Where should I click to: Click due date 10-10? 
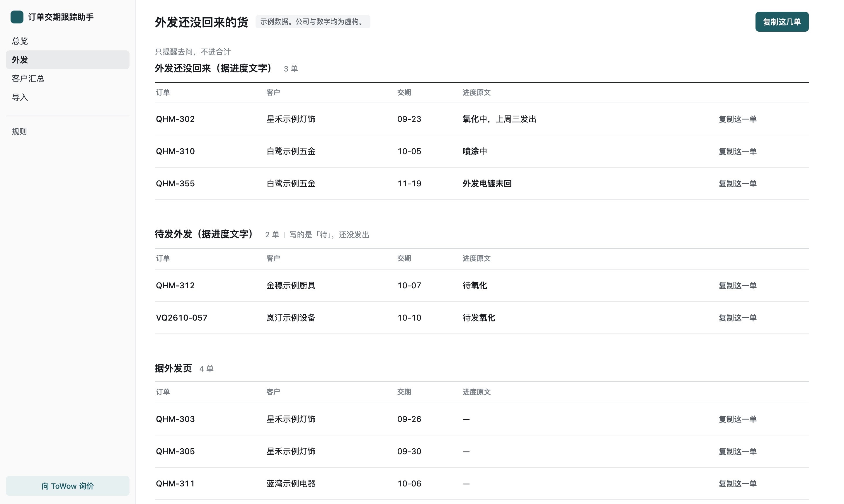(x=409, y=318)
